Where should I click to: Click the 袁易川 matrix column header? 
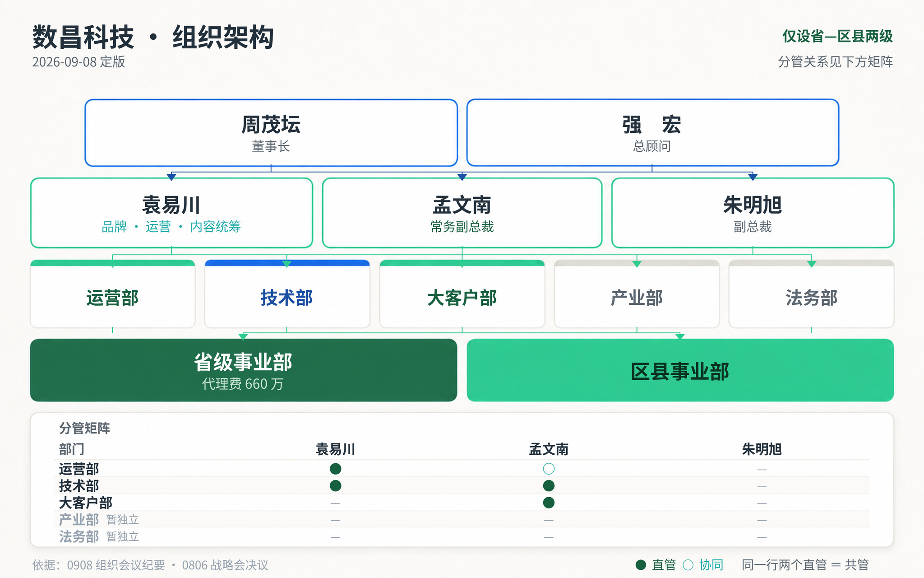(x=336, y=449)
